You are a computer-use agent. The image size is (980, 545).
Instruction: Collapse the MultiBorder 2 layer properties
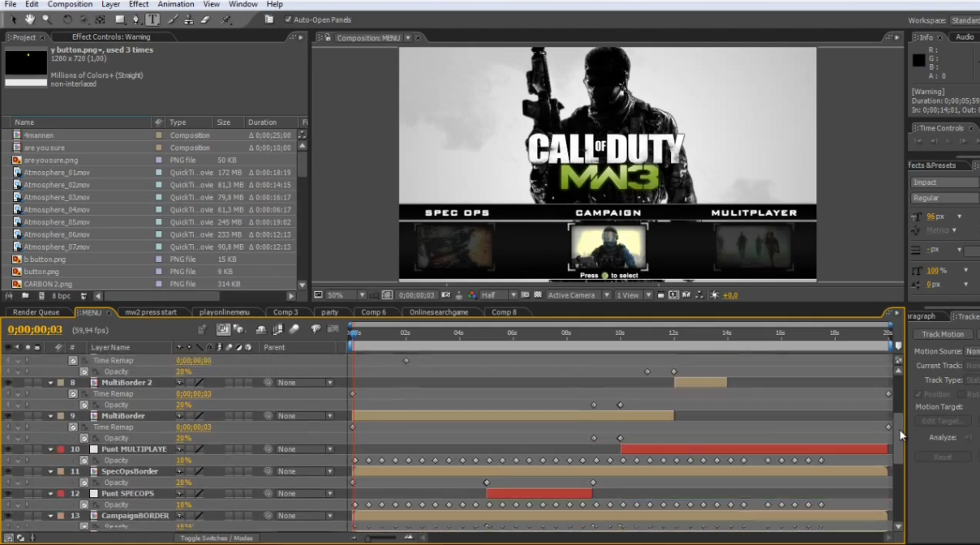point(50,383)
